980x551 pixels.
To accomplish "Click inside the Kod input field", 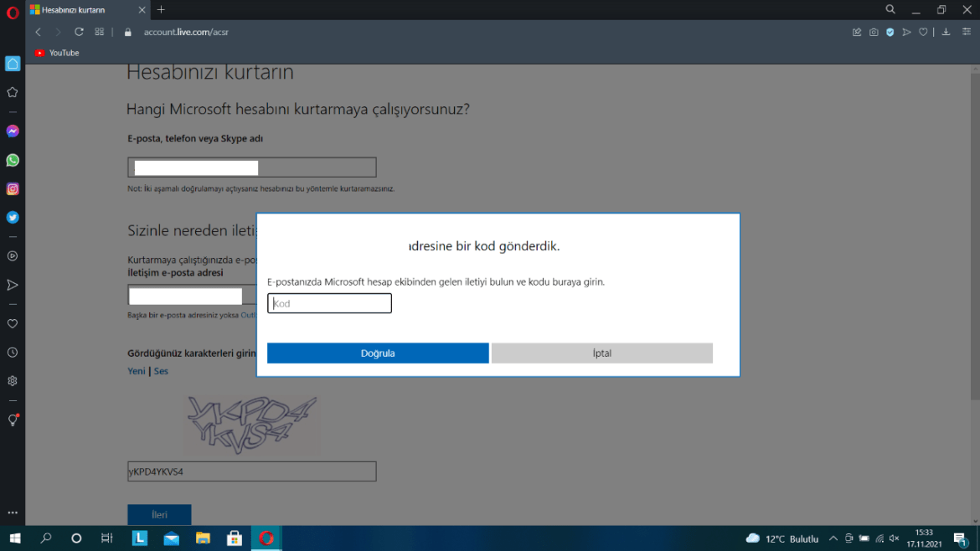I will click(329, 303).
